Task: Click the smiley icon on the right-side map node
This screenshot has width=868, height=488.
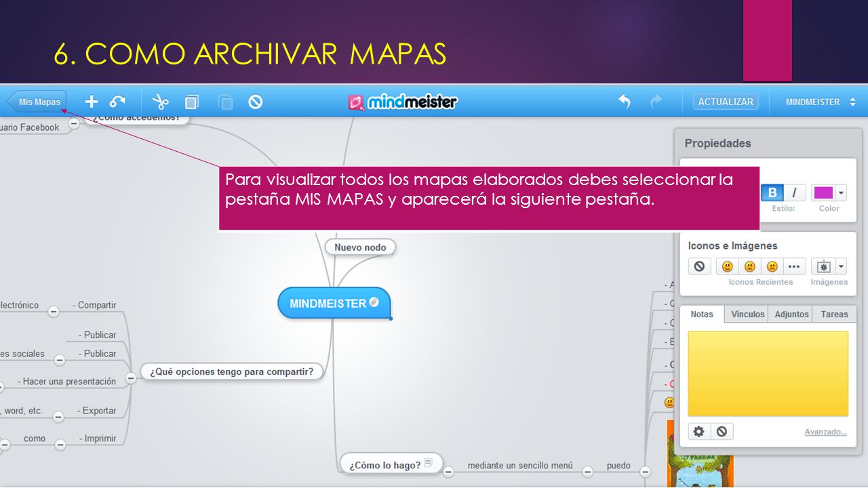Action: pyautogui.click(x=669, y=403)
